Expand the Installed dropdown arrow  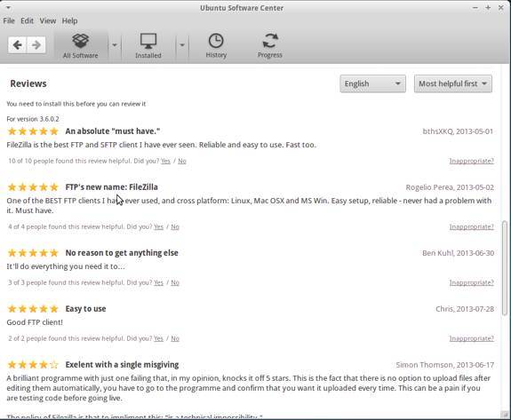pos(182,45)
